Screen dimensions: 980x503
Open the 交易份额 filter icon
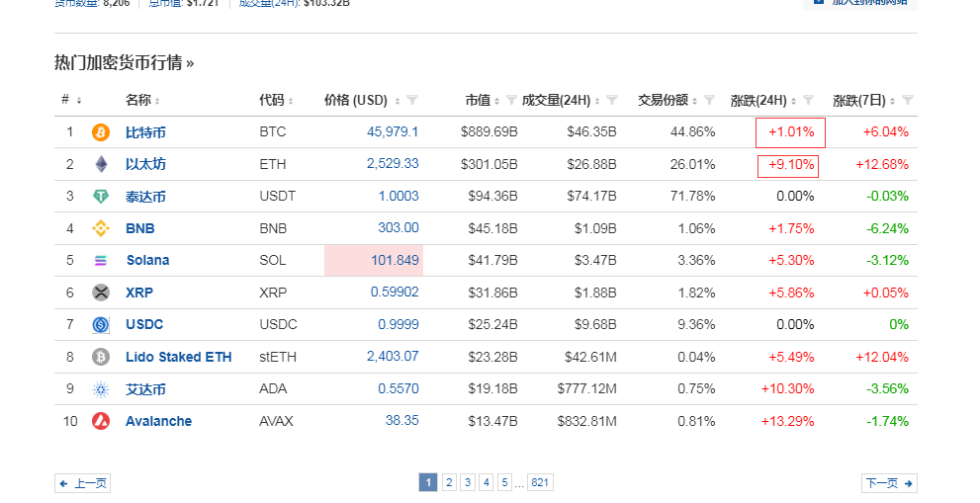(709, 100)
